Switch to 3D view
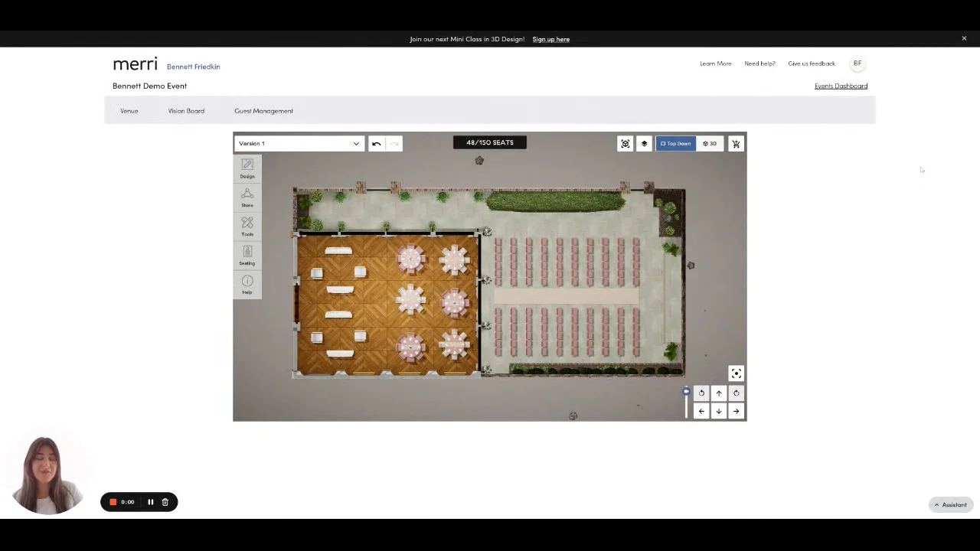 [710, 143]
